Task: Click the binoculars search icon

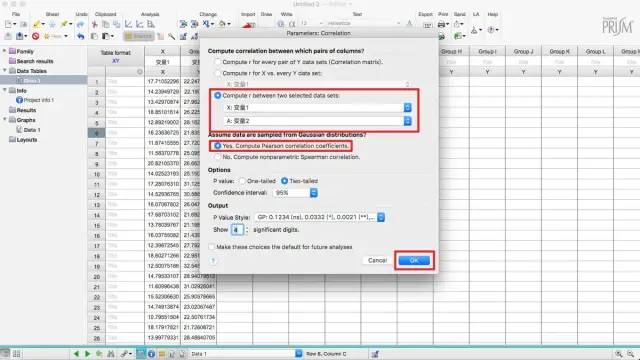Action: tap(111, 354)
